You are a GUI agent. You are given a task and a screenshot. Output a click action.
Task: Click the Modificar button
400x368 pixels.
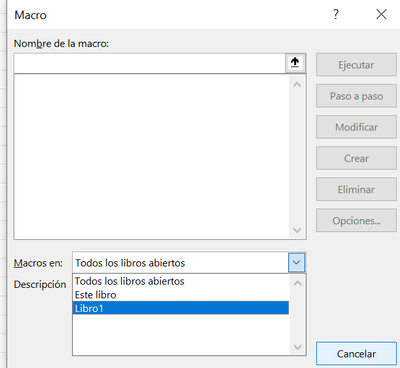[x=356, y=127]
